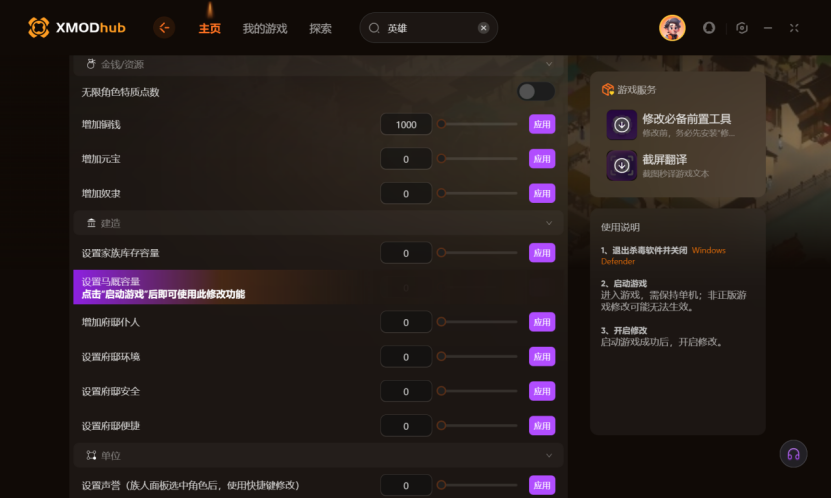Image resolution: width=831 pixels, height=498 pixels.
Task: Collapse the 金钱/资源 section chevron
Action: click(549, 64)
